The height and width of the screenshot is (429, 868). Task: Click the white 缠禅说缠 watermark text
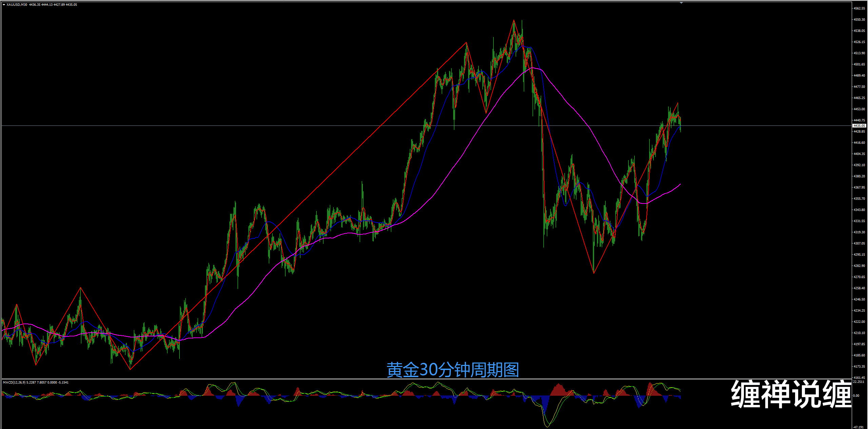(791, 394)
